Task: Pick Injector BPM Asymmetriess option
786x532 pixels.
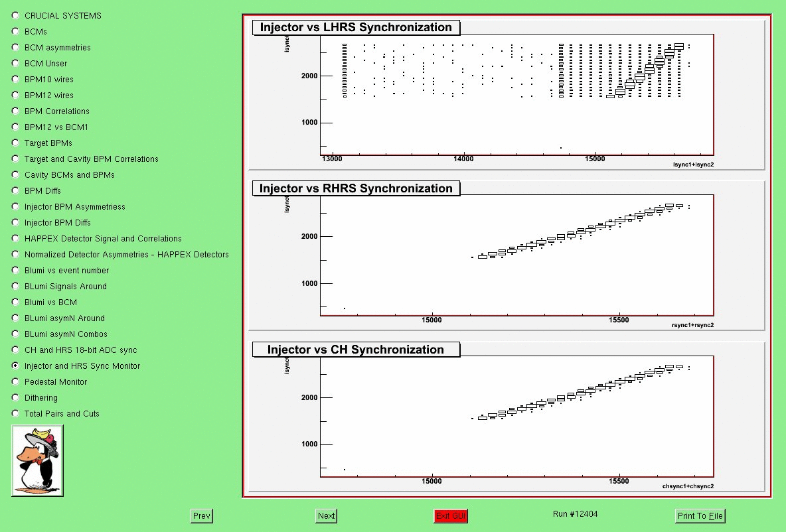Action: 15,206
